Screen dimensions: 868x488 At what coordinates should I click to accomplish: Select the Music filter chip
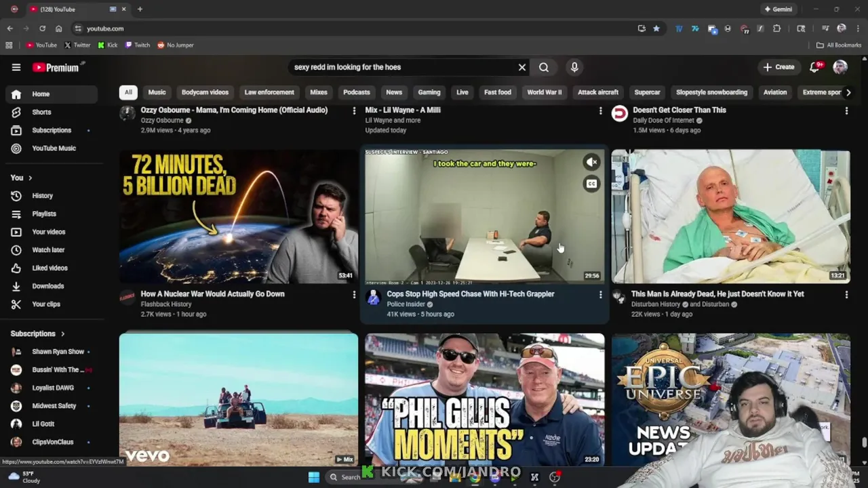[x=157, y=92]
